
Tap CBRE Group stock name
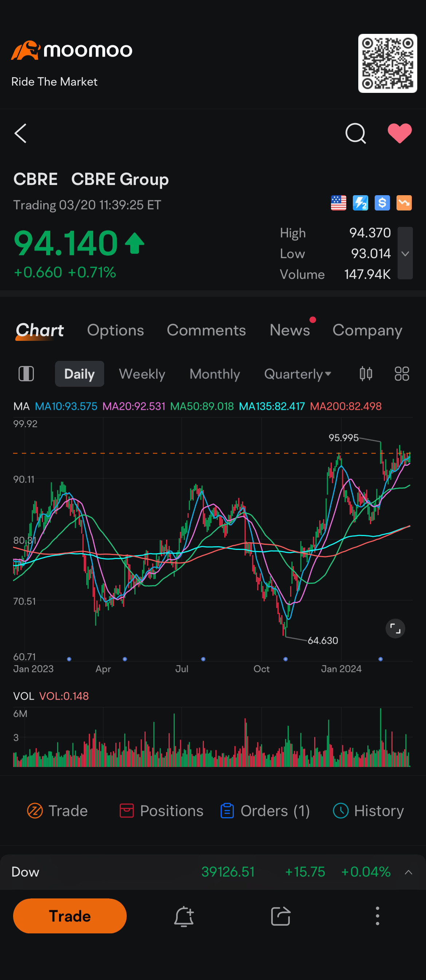pyautogui.click(x=120, y=179)
